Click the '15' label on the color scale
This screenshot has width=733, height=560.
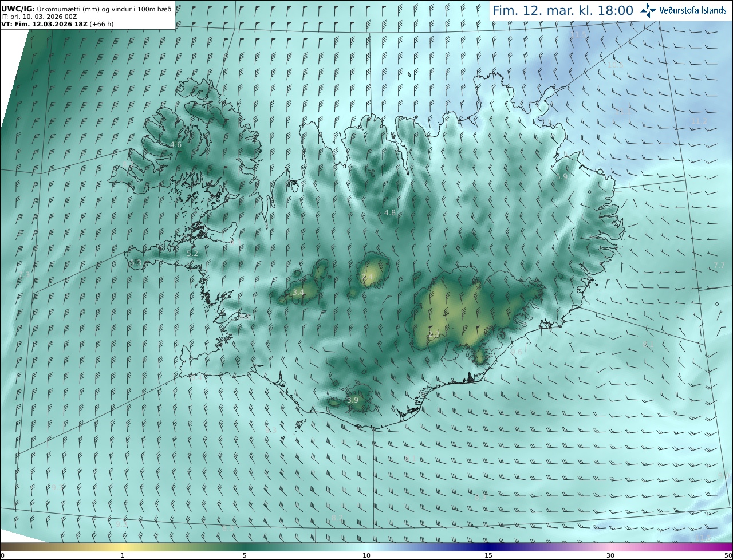pyautogui.click(x=488, y=555)
